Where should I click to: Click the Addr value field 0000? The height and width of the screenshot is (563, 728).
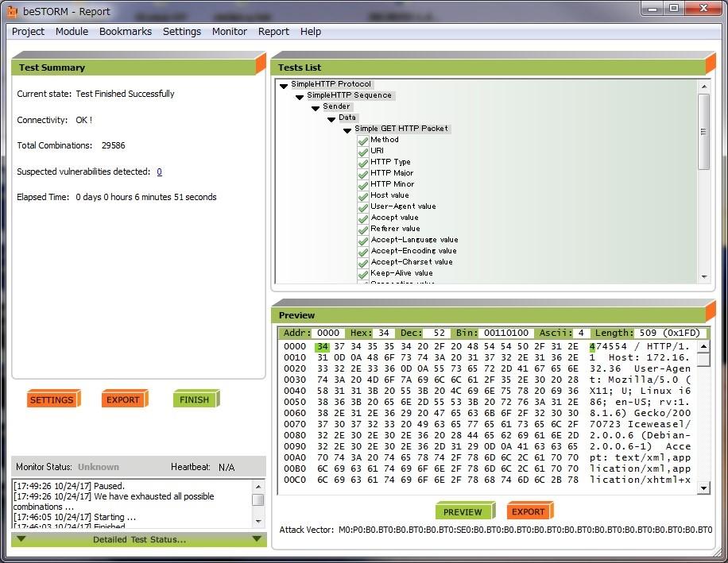pyautogui.click(x=328, y=333)
